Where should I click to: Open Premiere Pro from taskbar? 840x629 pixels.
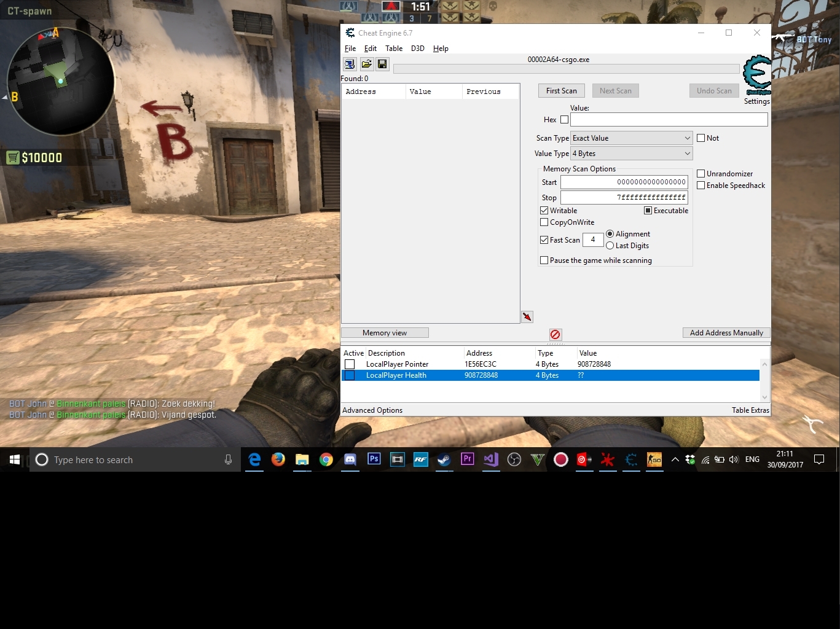(x=468, y=459)
